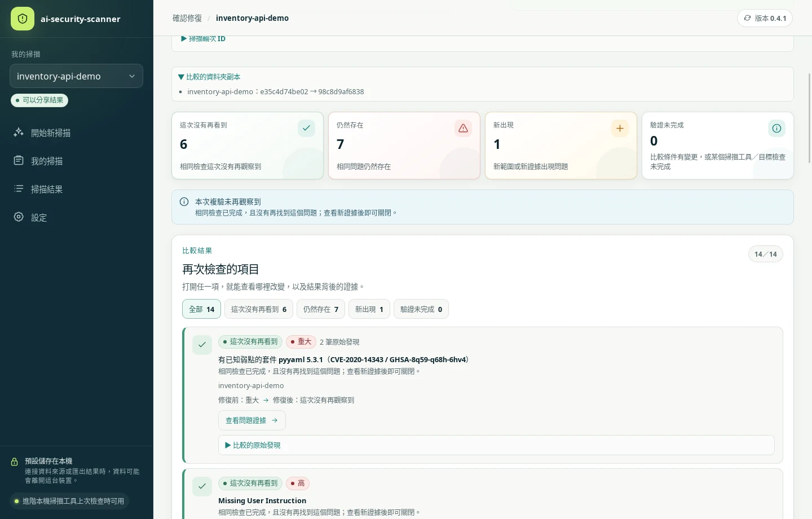Select the 仍然存在 7 filter tab

point(321,309)
